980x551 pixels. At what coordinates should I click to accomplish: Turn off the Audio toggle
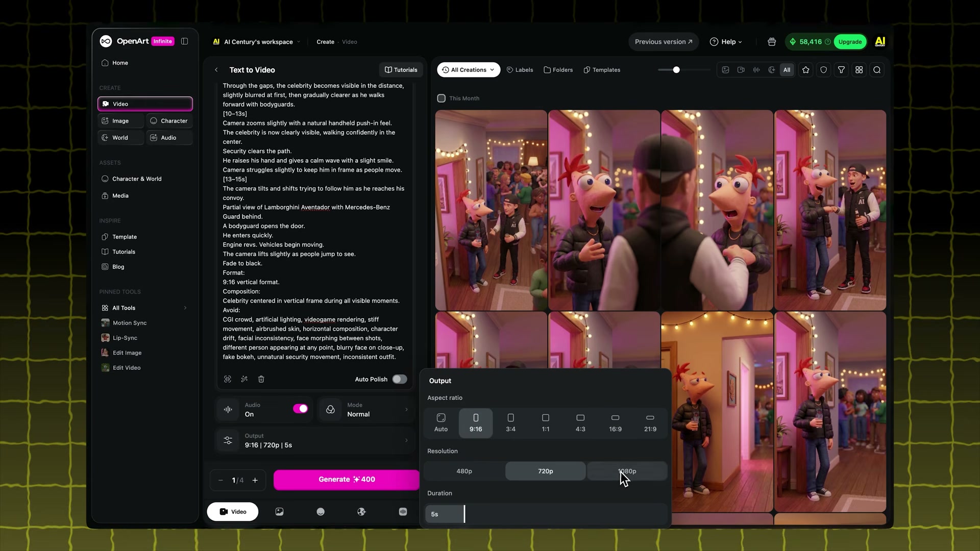point(300,409)
